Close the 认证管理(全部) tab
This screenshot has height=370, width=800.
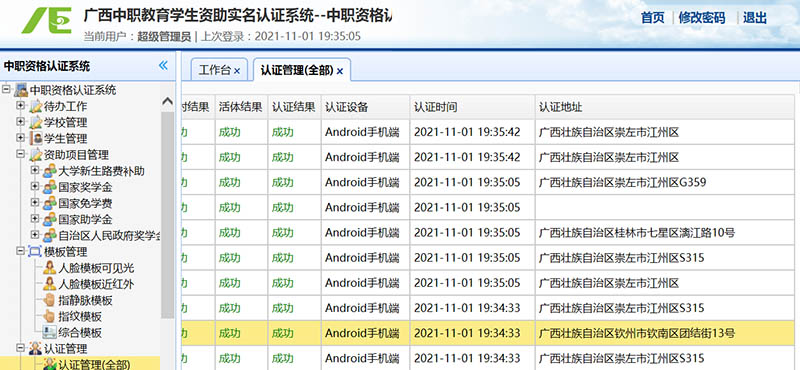pos(340,71)
